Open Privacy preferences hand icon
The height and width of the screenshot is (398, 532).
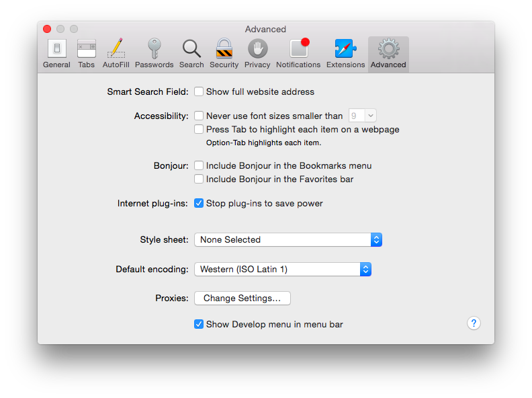click(x=257, y=53)
